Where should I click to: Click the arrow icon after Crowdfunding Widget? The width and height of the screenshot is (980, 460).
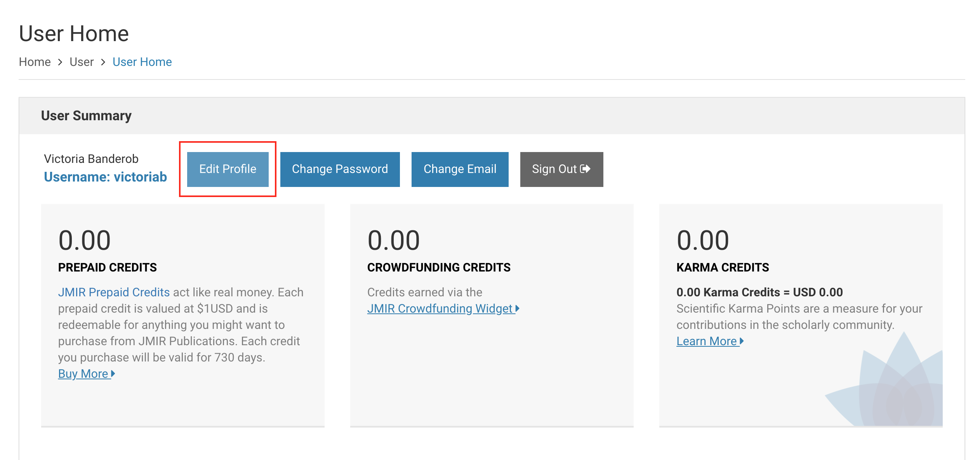pyautogui.click(x=517, y=308)
